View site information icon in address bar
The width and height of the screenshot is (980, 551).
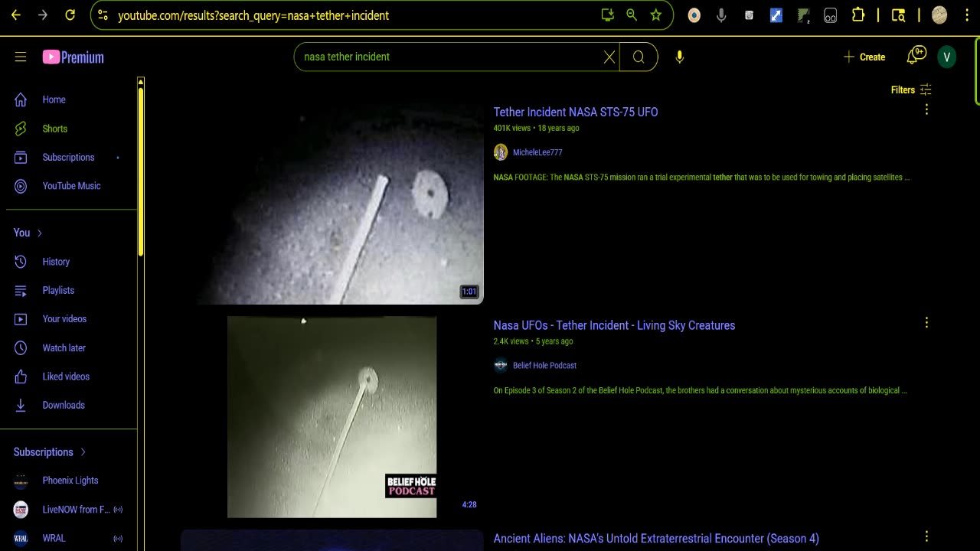pyautogui.click(x=103, y=15)
